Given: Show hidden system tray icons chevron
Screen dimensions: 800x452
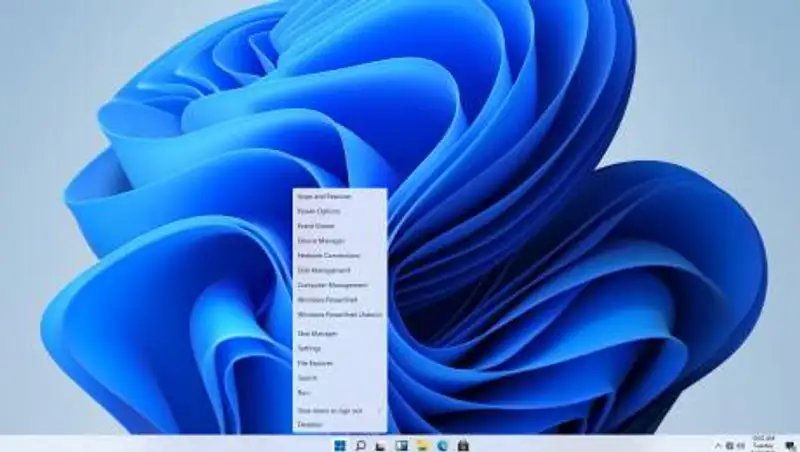Looking at the screenshot, I should (718, 446).
